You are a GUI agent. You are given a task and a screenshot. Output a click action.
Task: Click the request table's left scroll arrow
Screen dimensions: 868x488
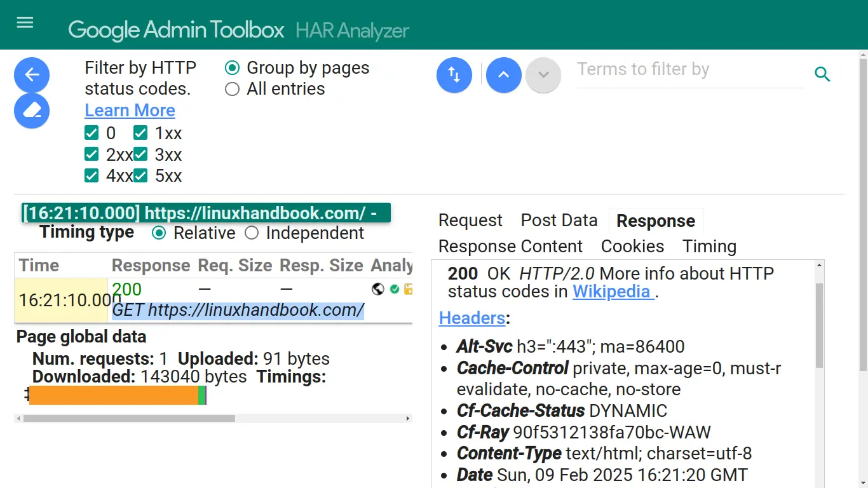pos(18,418)
